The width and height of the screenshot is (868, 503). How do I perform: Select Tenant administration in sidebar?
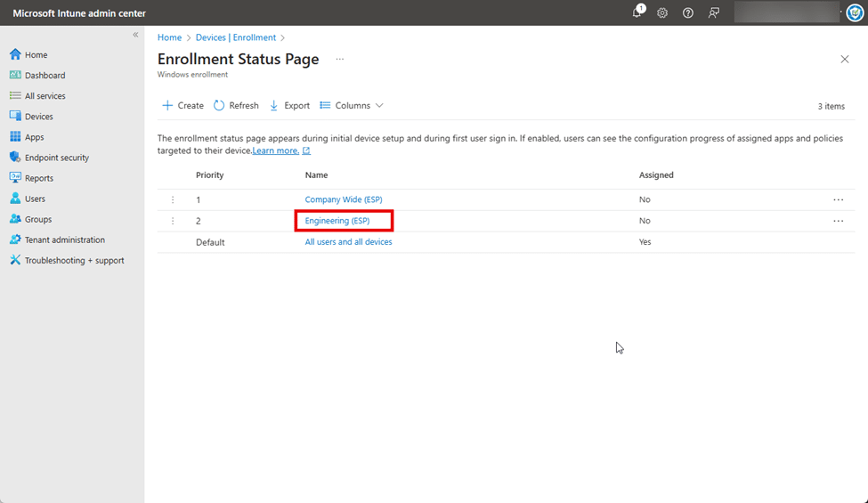[x=64, y=240]
